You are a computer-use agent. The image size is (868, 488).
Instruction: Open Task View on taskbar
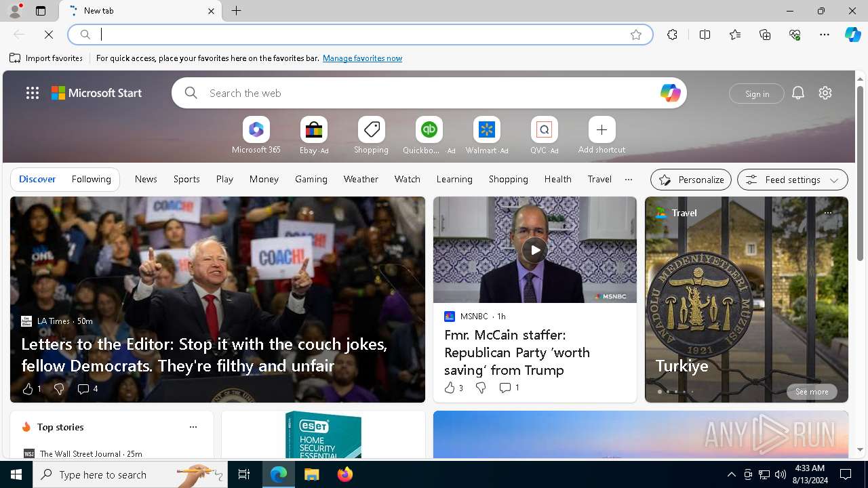tap(244, 474)
